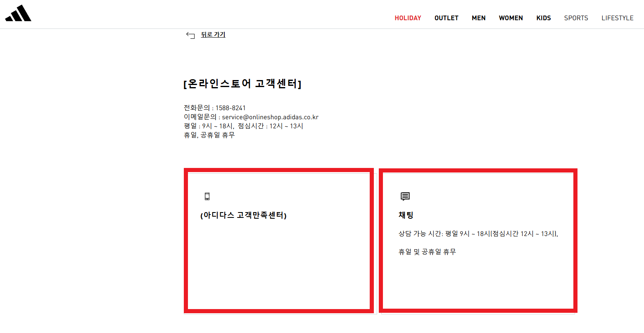Click the back arrow icon
This screenshot has height=333, width=644.
coord(190,35)
